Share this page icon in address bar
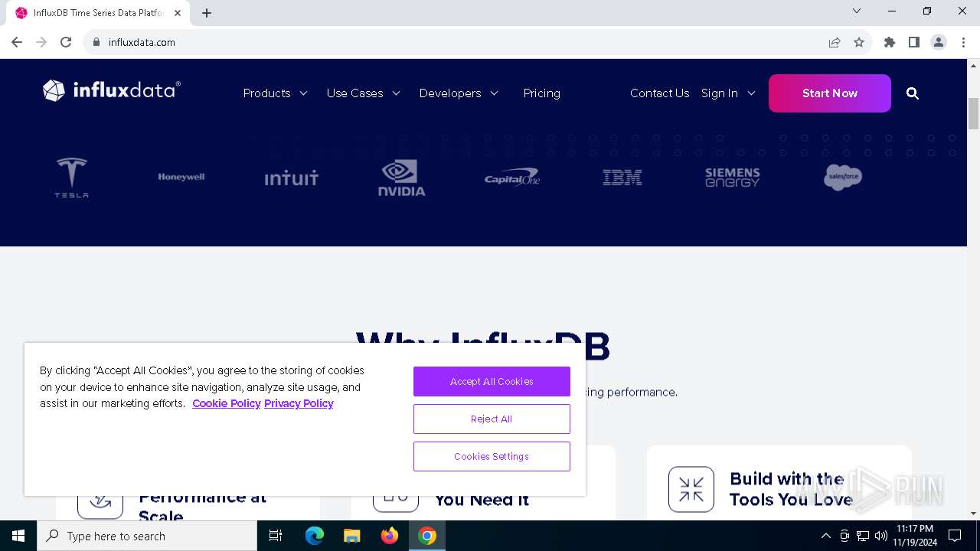 [835, 42]
